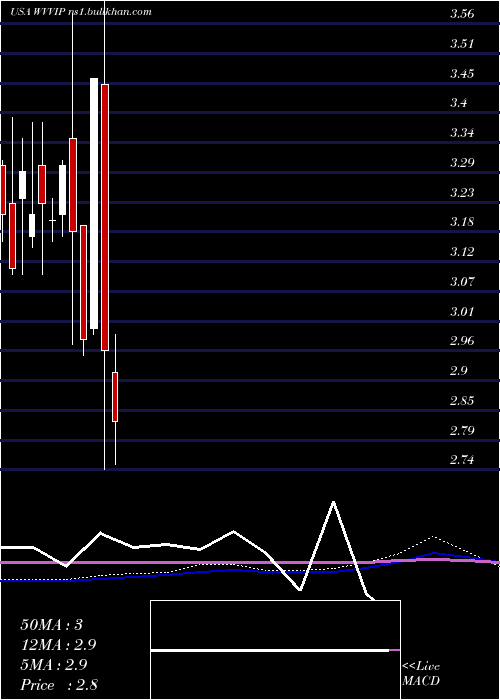Click the 3.23 price axis label
Viewport: 500px width, 700px height.
click(x=462, y=192)
